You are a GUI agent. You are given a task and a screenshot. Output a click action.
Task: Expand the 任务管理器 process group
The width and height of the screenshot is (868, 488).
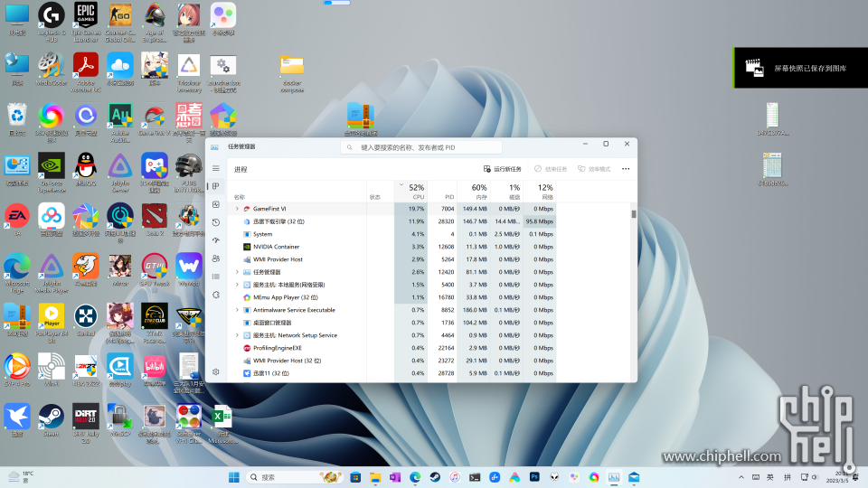pos(237,272)
